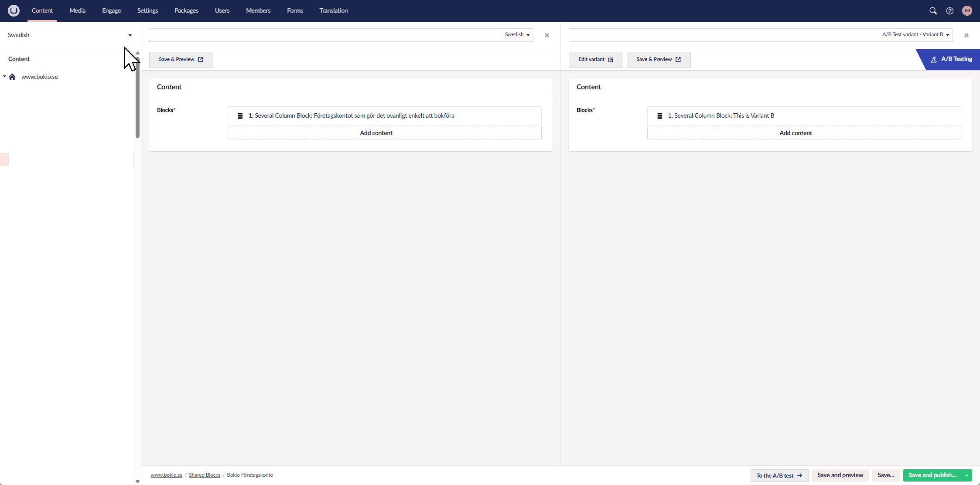Click the Edit variant button

[x=595, y=60]
